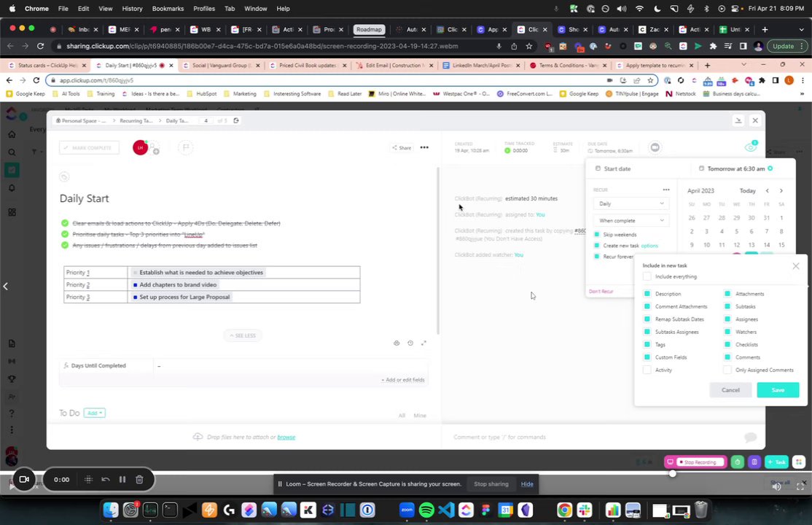Expand the left sidebar arrow
Viewport: 812px width, 525px height.
6,286
